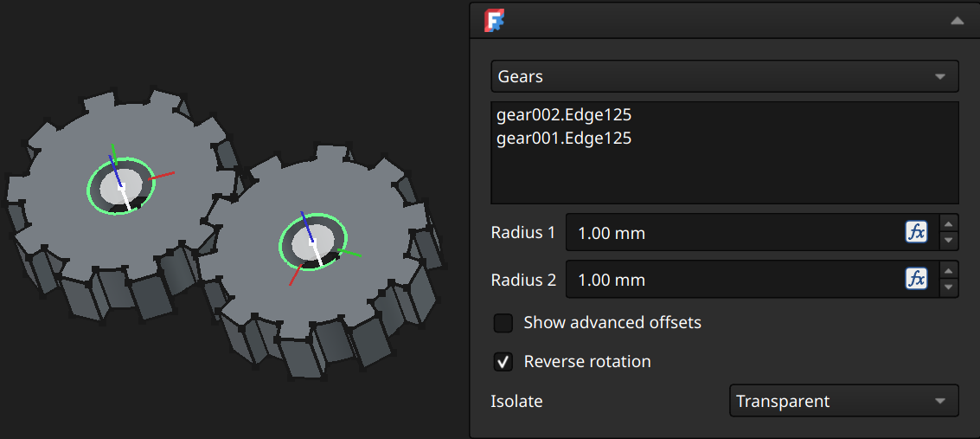Open expression editor for Radius 2
This screenshot has width=980, height=439.
pyautogui.click(x=916, y=279)
